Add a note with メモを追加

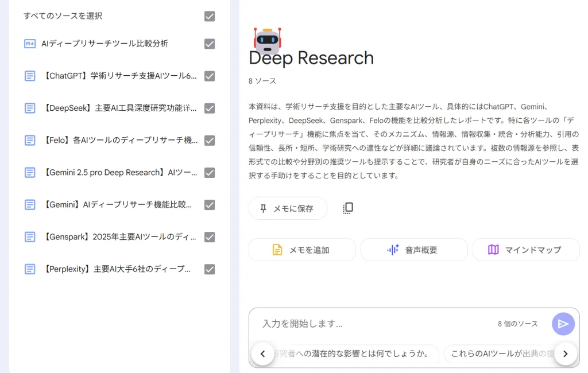tap(302, 250)
